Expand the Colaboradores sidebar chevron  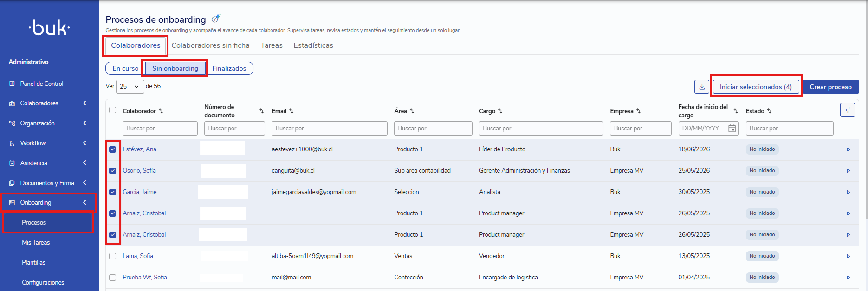(x=84, y=103)
